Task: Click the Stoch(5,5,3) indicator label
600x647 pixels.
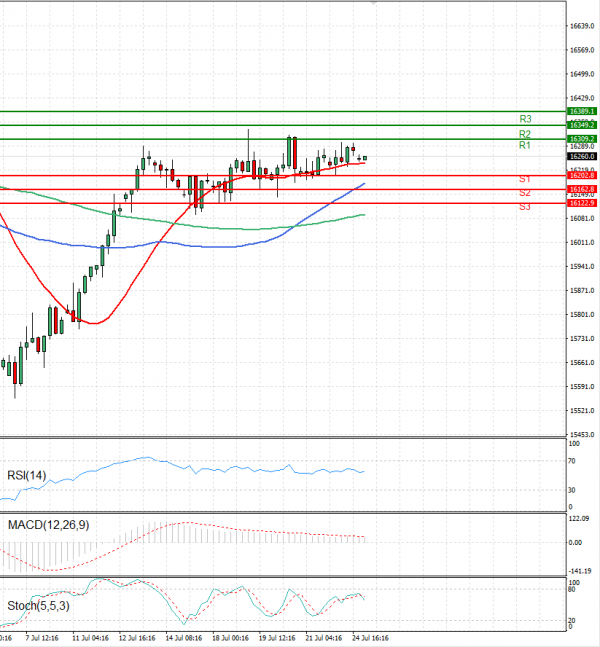Action: point(38,606)
